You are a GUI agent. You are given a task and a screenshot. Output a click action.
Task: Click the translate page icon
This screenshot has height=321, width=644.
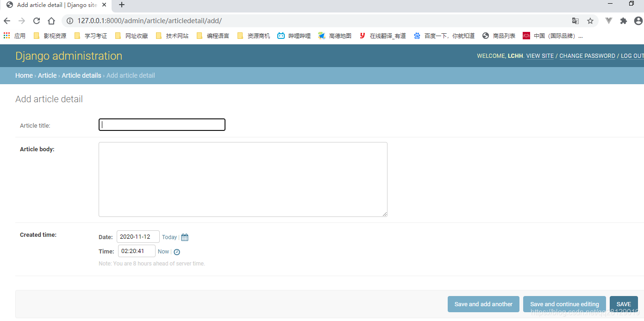575,21
